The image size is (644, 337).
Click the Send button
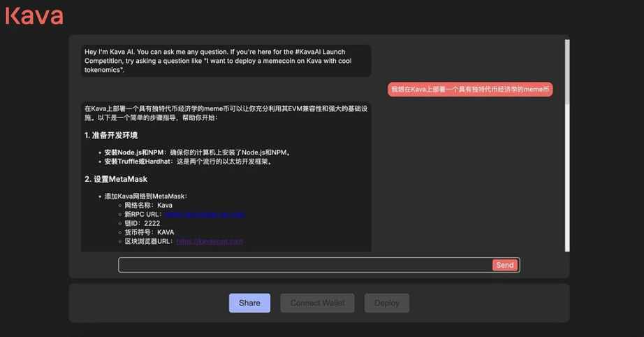[x=505, y=265]
